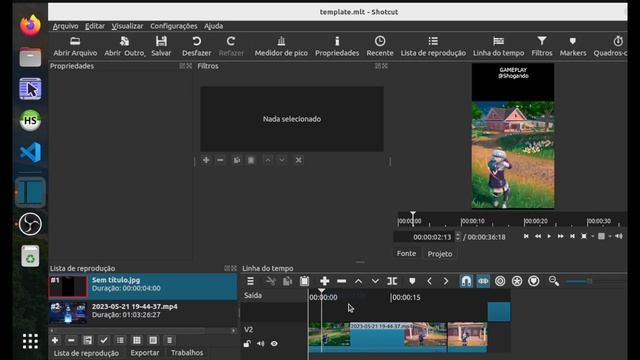Open player grid display options
The image size is (640, 360).
pos(601,236)
